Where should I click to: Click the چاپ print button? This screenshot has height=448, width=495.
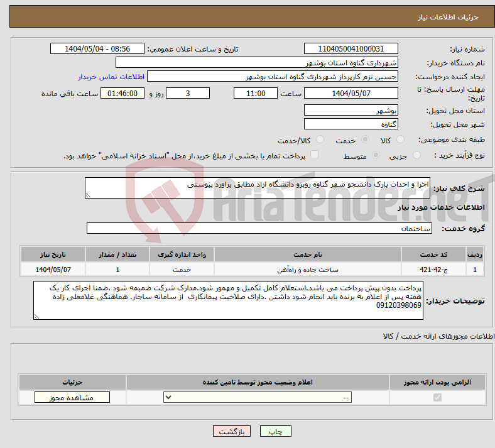click(x=276, y=431)
